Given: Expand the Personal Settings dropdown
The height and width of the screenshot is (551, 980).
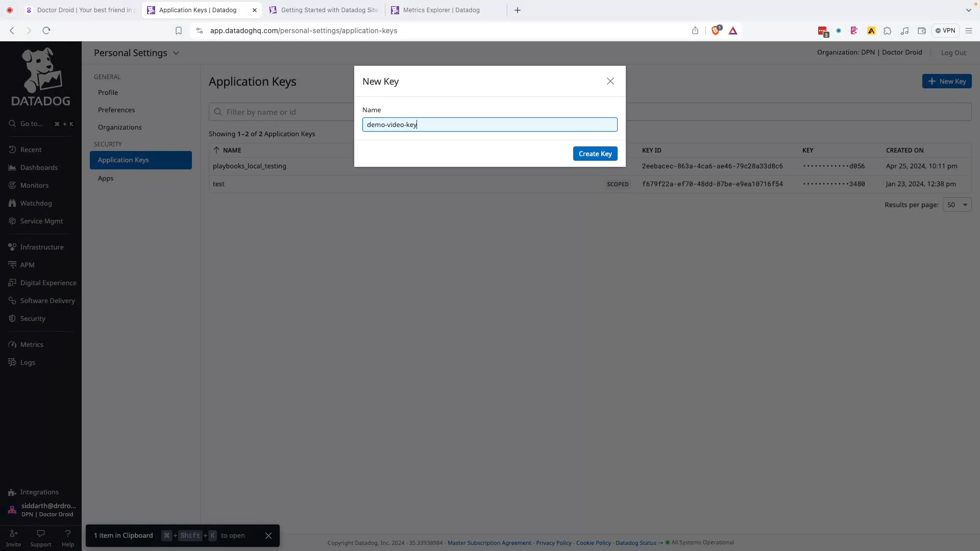Looking at the screenshot, I should point(136,53).
